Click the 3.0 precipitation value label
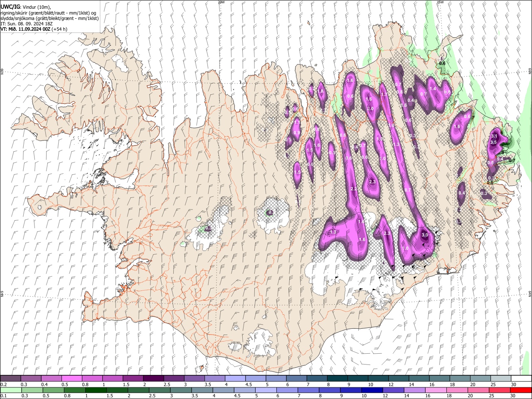This screenshot has width=532, height=399. [x=425, y=235]
